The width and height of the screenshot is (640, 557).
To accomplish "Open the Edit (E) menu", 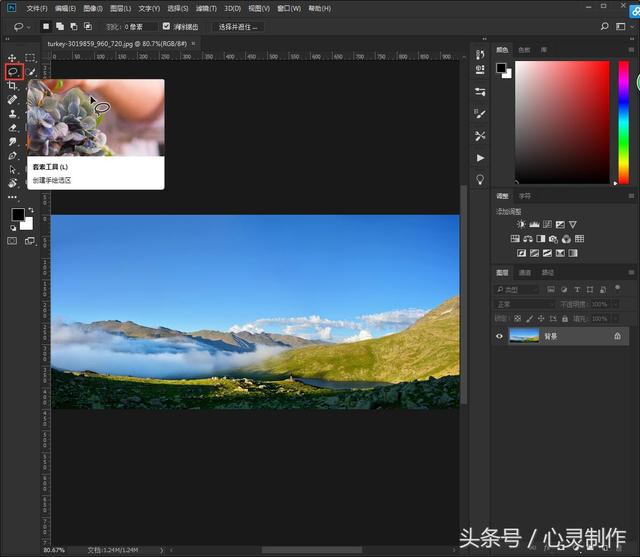I will coord(65,8).
